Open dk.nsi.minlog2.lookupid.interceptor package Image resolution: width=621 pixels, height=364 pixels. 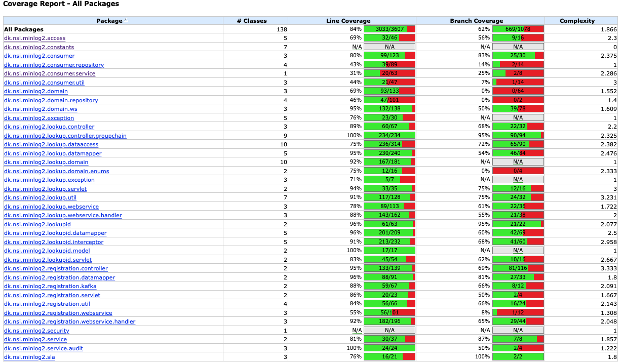(x=54, y=242)
